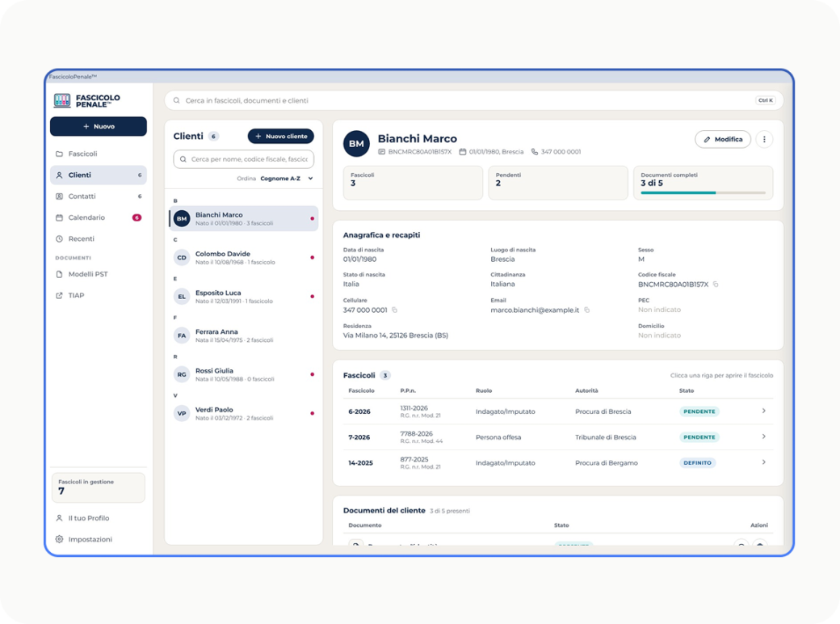The height and width of the screenshot is (624, 840).
Task: Click the large BM avatar in the client header
Action: coord(356,144)
